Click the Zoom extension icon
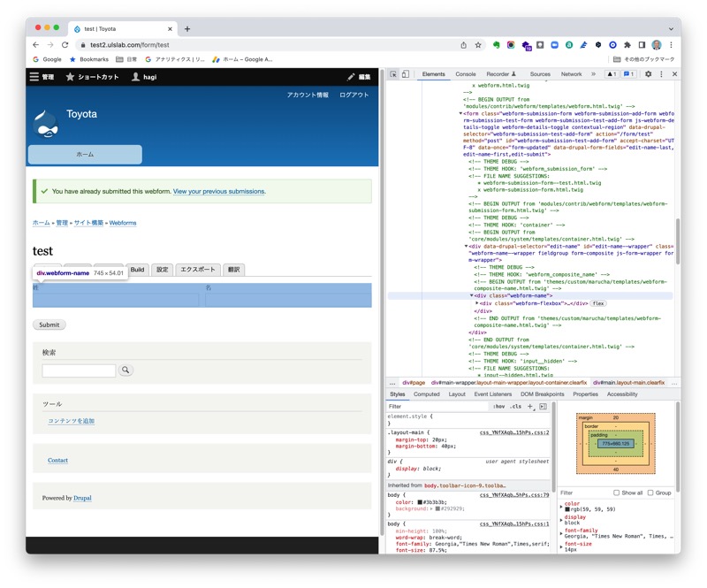 pos(555,45)
